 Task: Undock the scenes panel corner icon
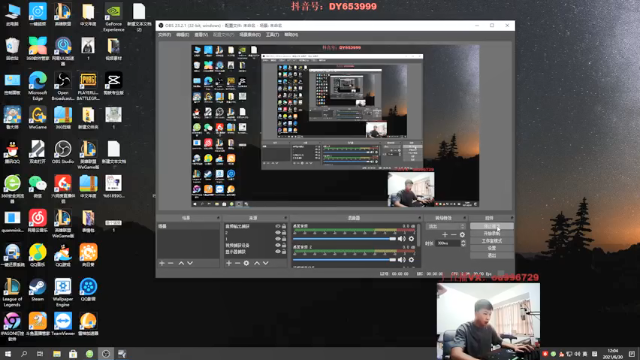coord(218,218)
